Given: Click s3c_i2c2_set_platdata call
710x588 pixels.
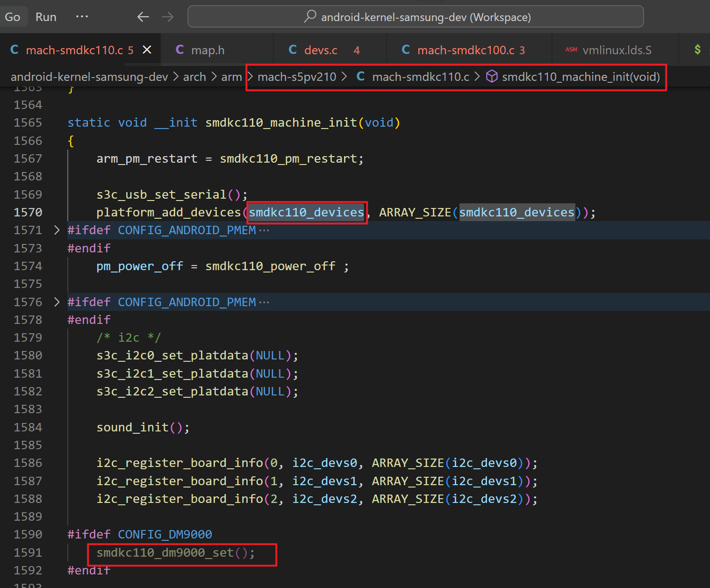Looking at the screenshot, I should (172, 391).
